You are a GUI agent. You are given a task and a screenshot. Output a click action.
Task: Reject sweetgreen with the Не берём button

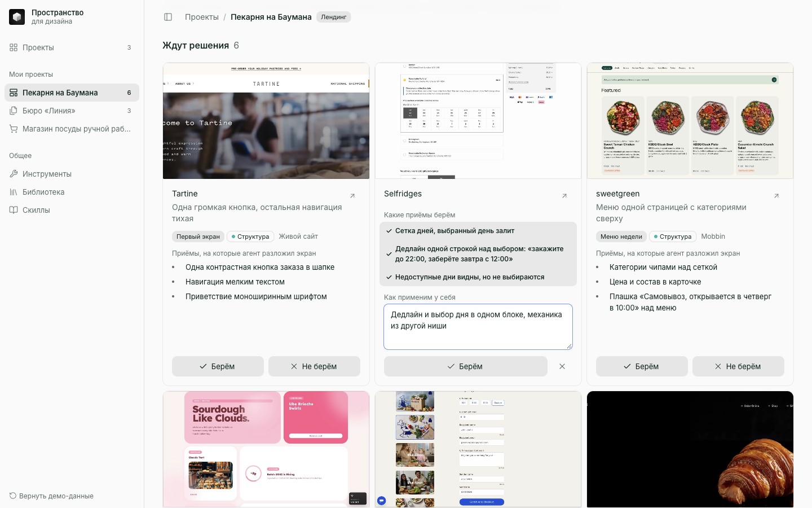[x=738, y=366]
